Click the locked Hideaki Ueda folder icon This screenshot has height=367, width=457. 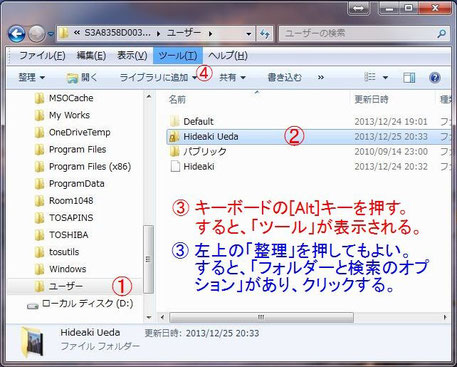coord(174,137)
